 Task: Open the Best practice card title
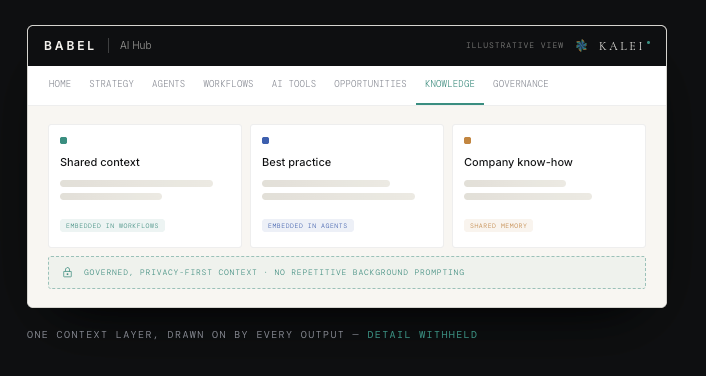[x=296, y=162]
